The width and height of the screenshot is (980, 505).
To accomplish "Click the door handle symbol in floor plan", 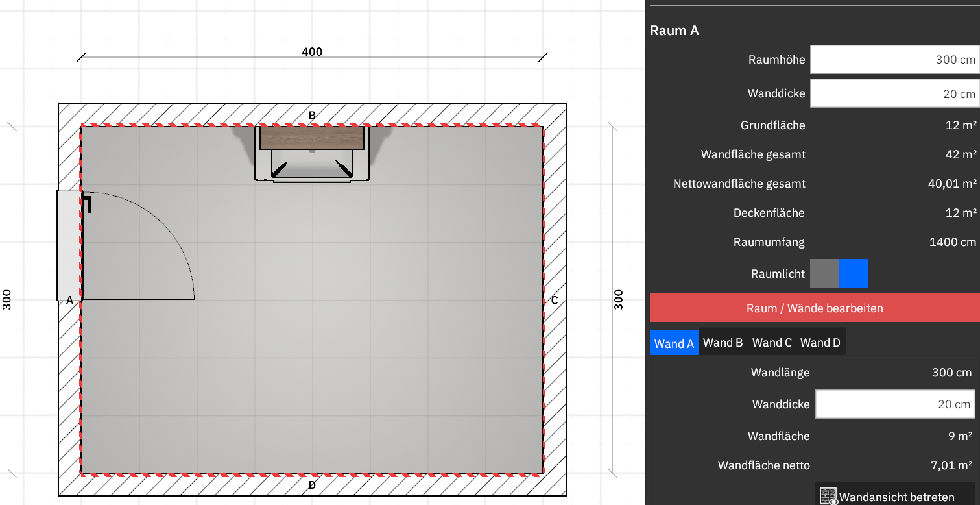I will [x=88, y=203].
